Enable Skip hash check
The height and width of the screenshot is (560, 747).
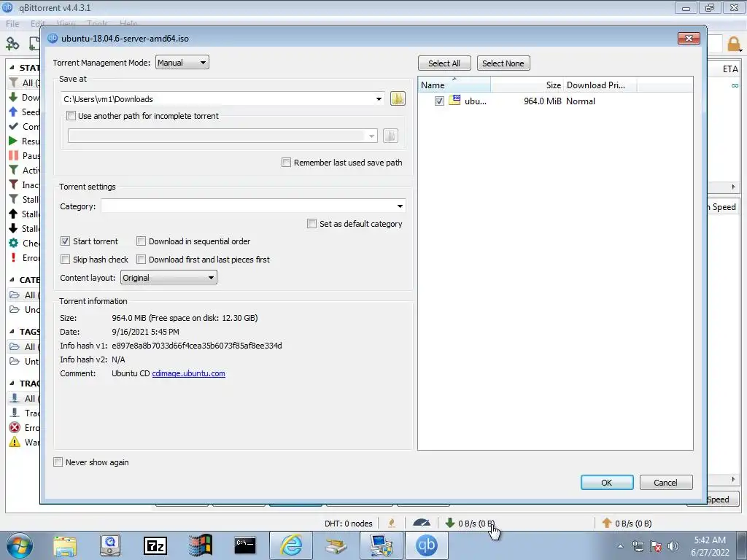pos(65,259)
